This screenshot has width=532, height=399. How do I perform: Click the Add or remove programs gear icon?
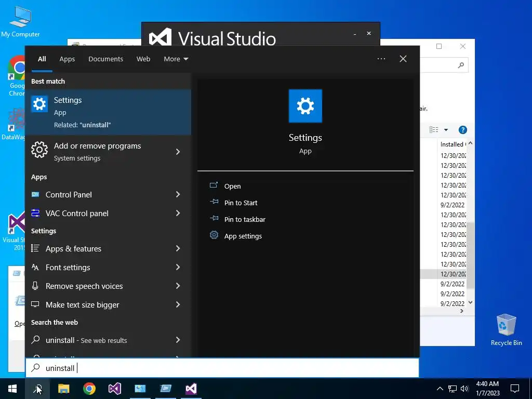[x=39, y=150]
